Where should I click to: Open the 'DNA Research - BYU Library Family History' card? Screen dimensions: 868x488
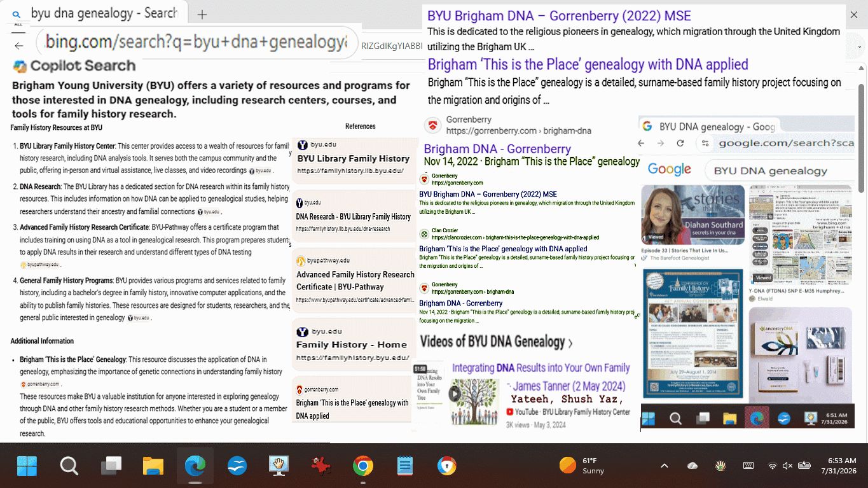tap(354, 216)
